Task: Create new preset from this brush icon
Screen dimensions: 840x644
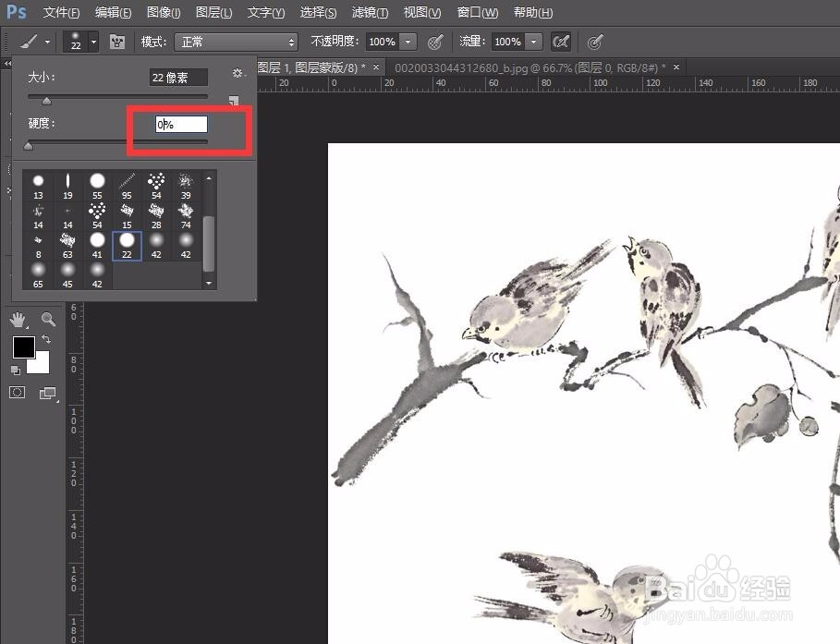Action: click(234, 100)
